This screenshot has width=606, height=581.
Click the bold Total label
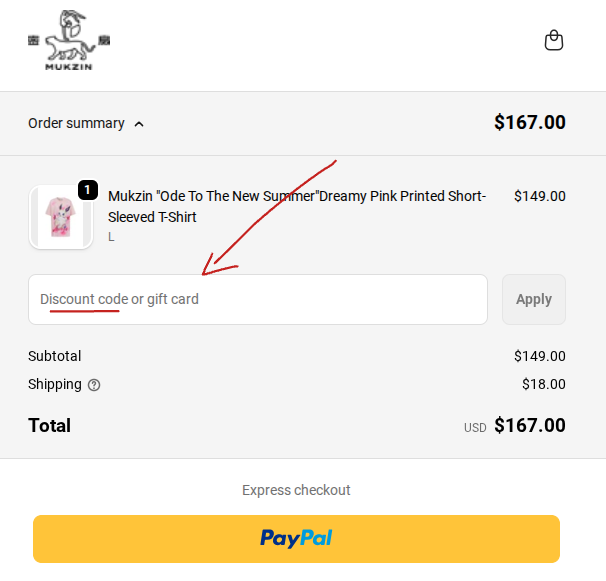(x=50, y=425)
